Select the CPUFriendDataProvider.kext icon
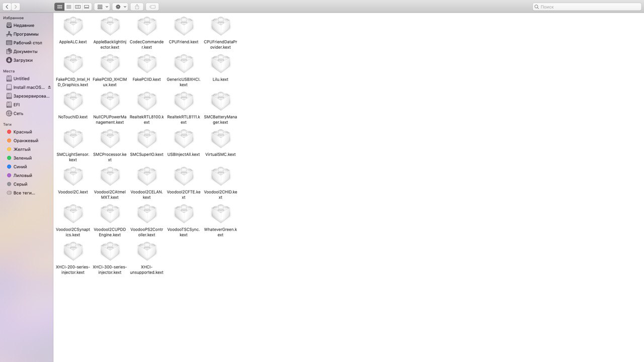Viewport: 644px width, 362px height. pyautogui.click(x=220, y=26)
